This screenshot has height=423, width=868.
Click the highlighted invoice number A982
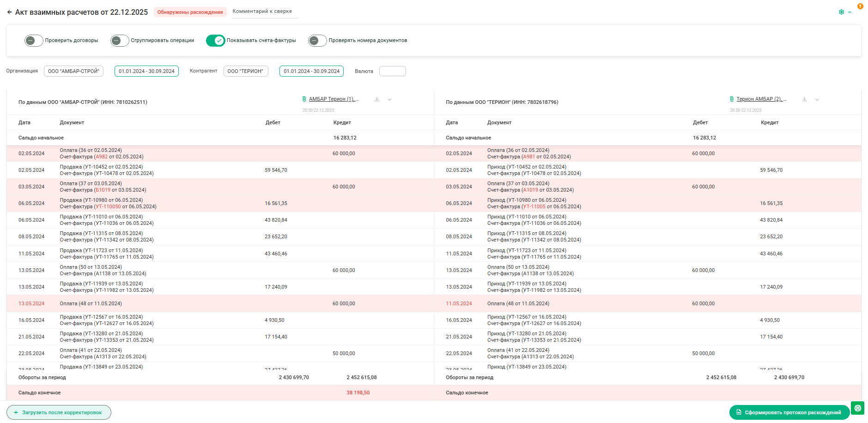101,157
